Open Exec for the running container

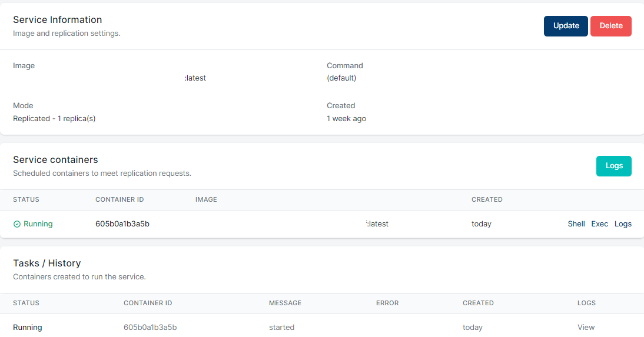tap(599, 223)
